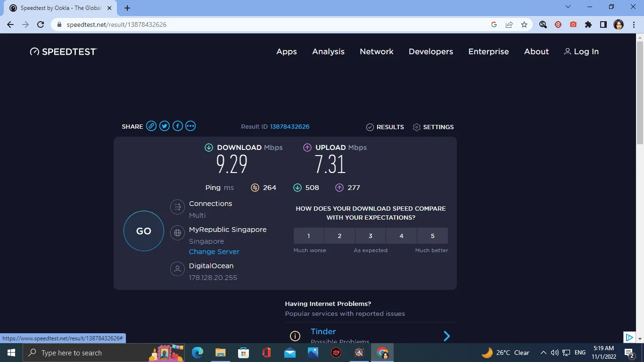Rate download speed as 1
Image resolution: width=644 pixels, height=362 pixels.
coord(309,236)
